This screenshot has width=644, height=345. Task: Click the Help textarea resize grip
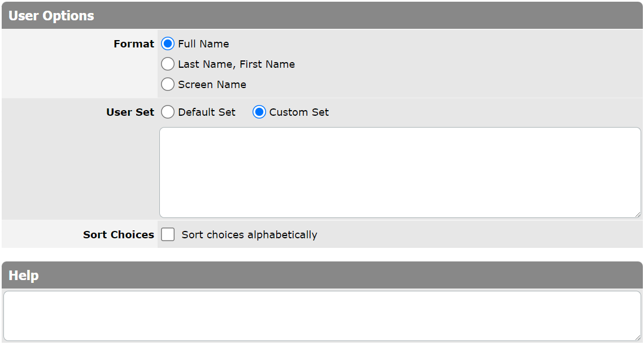(637, 338)
